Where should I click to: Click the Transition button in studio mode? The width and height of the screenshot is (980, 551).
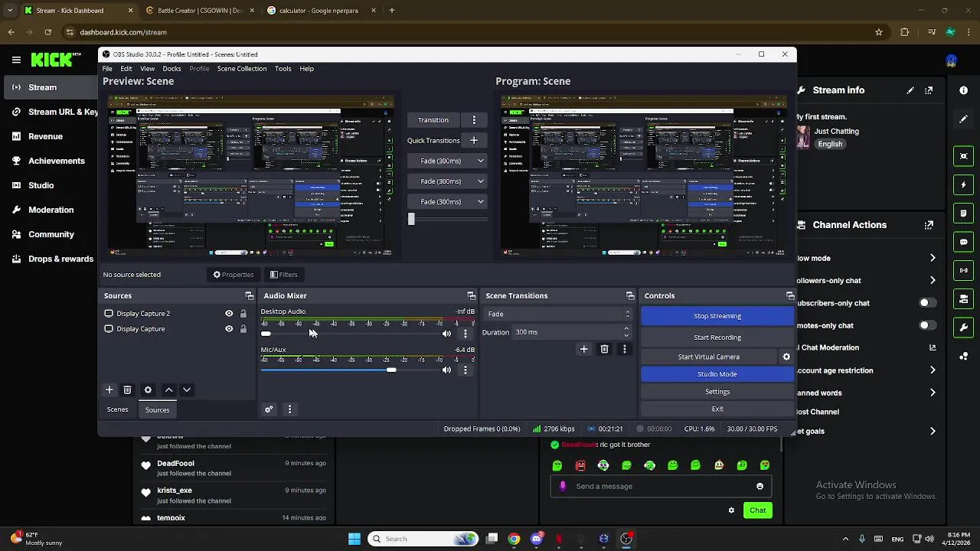433,120
